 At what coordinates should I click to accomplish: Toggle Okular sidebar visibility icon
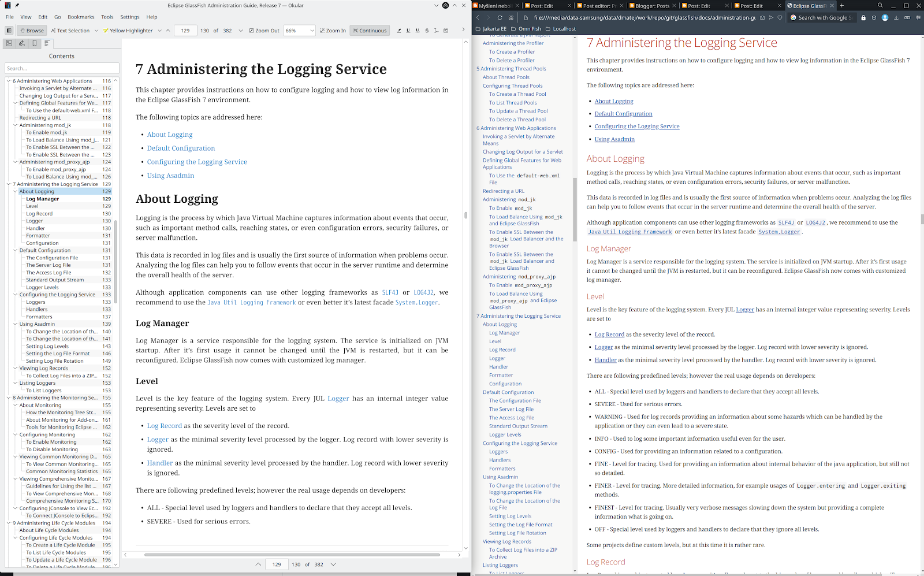click(10, 31)
